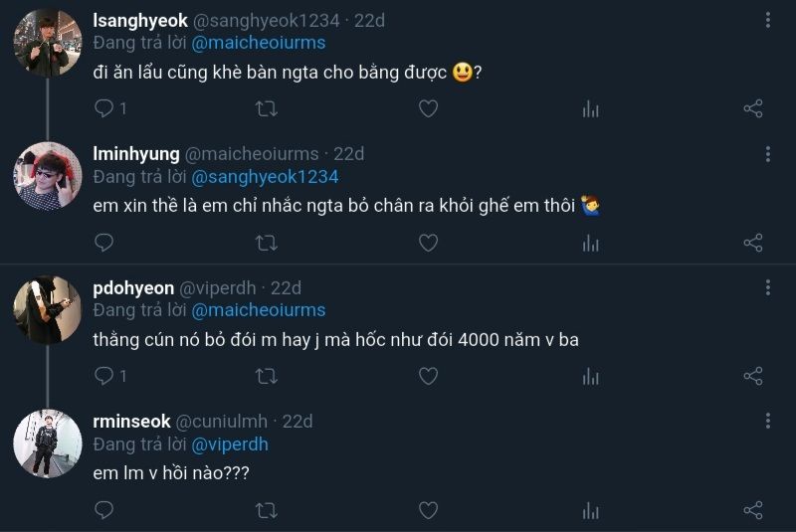Like lsanghyeok's tweet
This screenshot has height=532, width=796.
(428, 108)
